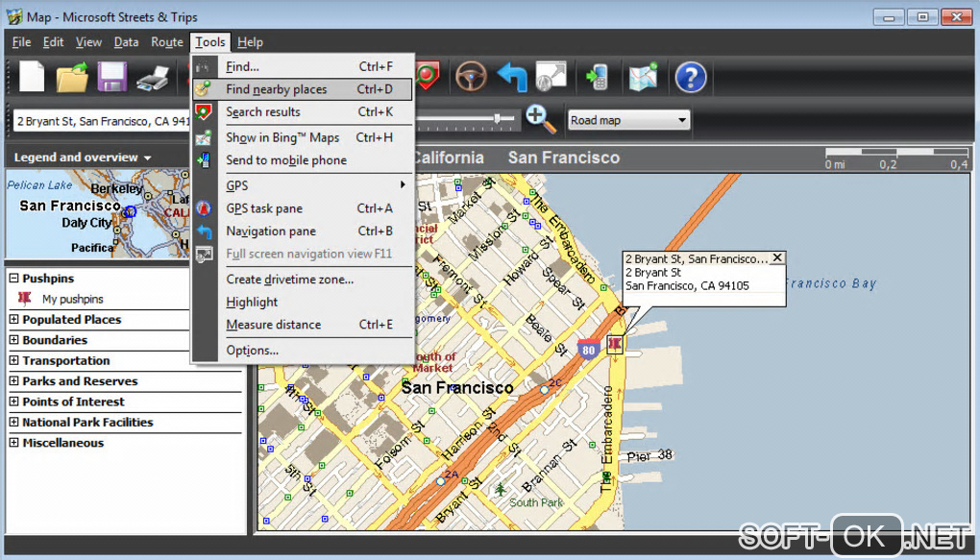The image size is (980, 560).
Task: Open the Edit menu
Action: coord(53,42)
